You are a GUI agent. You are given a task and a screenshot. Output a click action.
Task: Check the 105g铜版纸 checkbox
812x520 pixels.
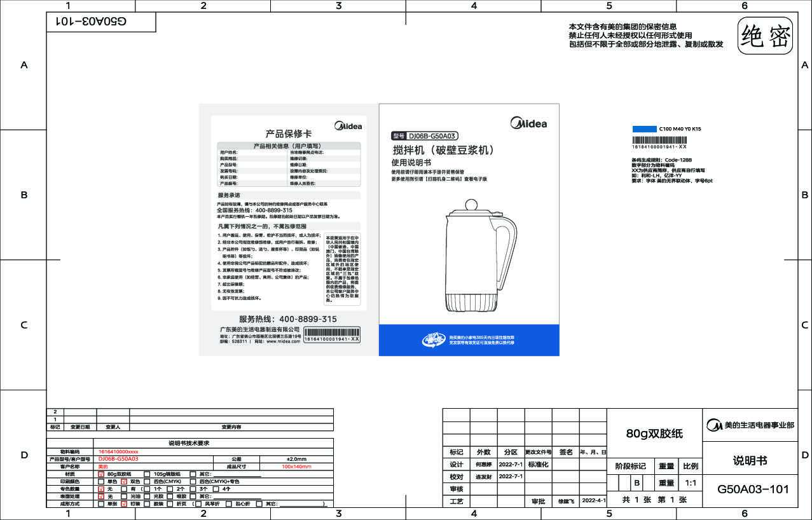point(147,474)
